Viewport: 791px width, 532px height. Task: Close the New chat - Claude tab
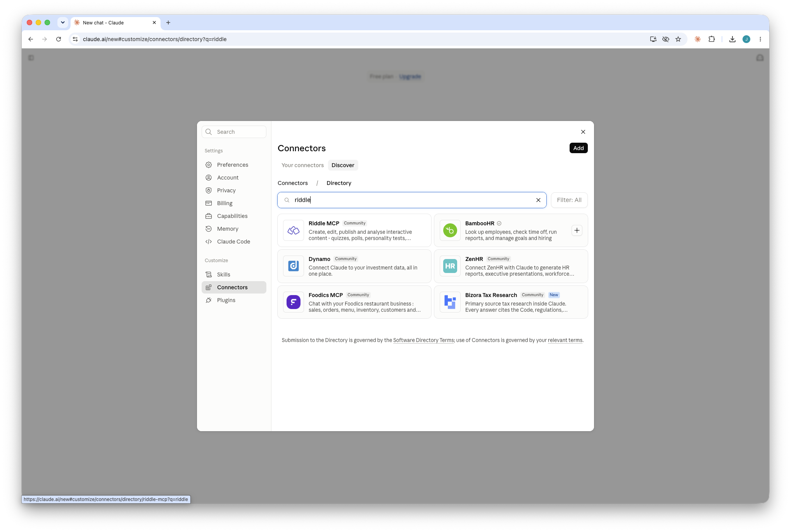(x=154, y=22)
